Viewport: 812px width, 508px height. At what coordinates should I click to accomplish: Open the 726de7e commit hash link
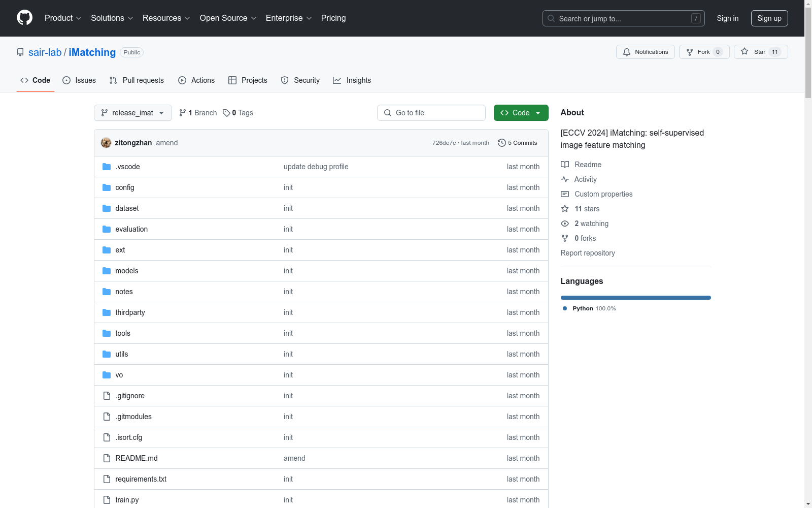(444, 143)
